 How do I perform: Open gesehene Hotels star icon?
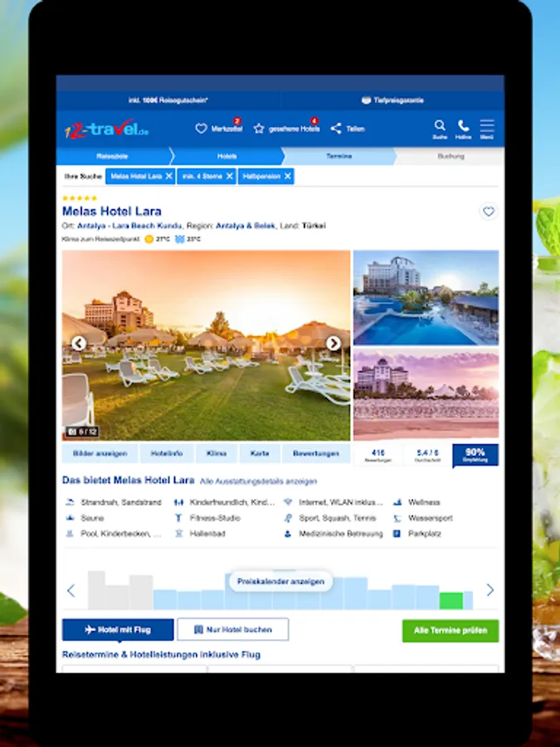pos(259,129)
